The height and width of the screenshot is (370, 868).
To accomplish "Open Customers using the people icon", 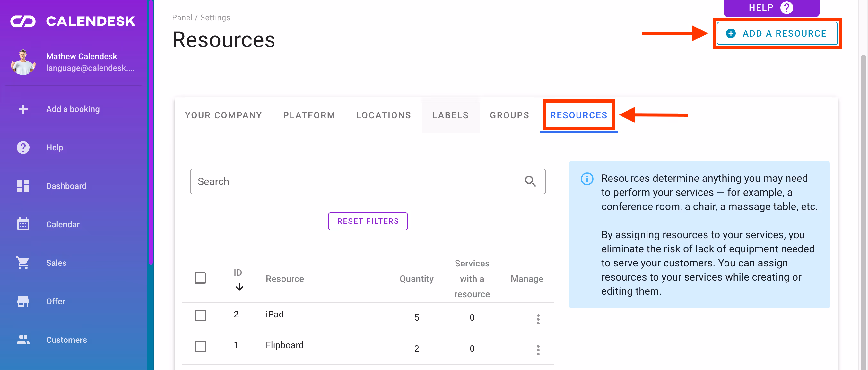I will click(x=22, y=340).
